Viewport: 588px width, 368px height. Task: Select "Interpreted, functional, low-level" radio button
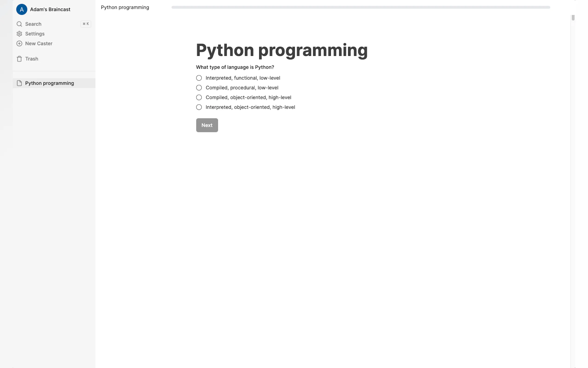tap(199, 78)
